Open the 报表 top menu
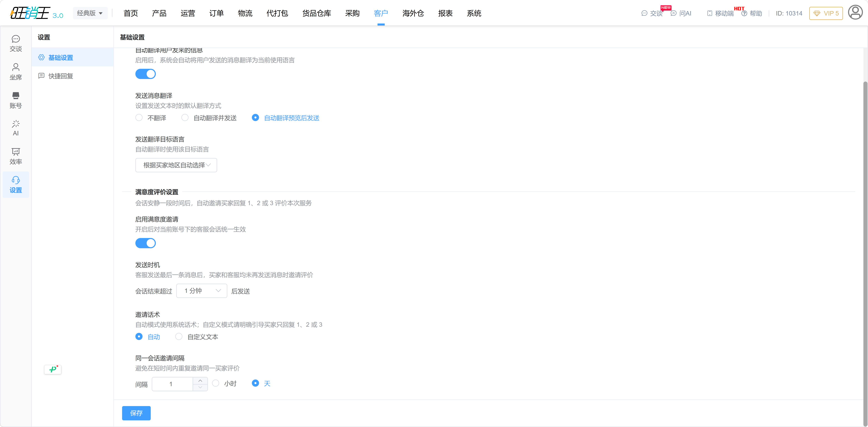The height and width of the screenshot is (427, 868). (x=445, y=13)
